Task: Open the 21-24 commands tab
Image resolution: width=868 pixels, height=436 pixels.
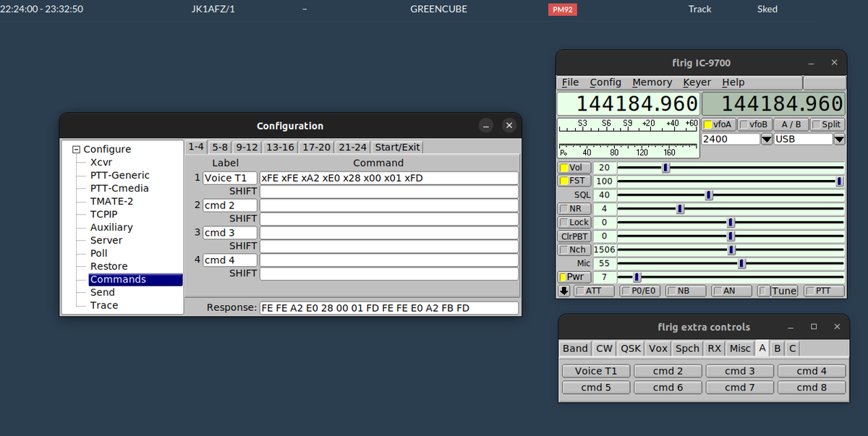Action: pyautogui.click(x=353, y=147)
